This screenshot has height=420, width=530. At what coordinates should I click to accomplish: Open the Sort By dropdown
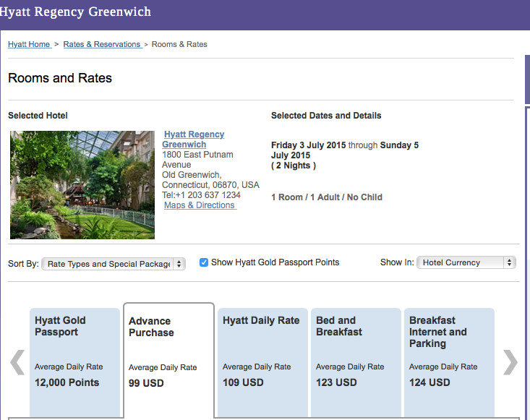click(x=114, y=264)
